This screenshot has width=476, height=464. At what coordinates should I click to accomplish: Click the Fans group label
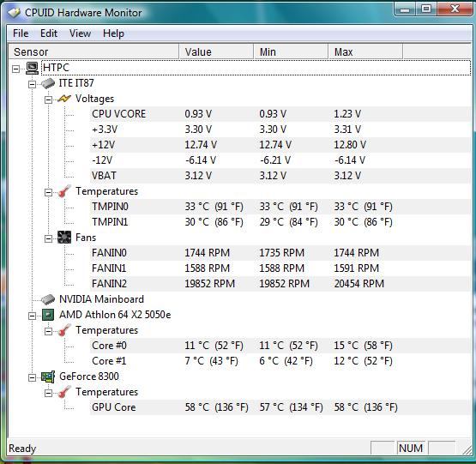(86, 238)
